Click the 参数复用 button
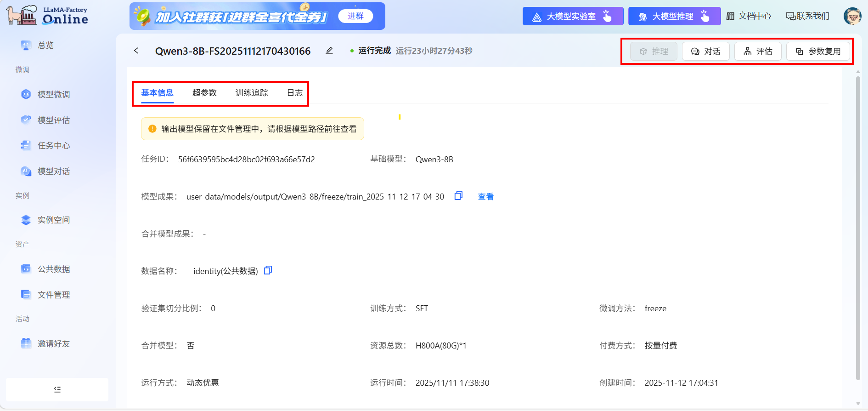 tap(818, 51)
